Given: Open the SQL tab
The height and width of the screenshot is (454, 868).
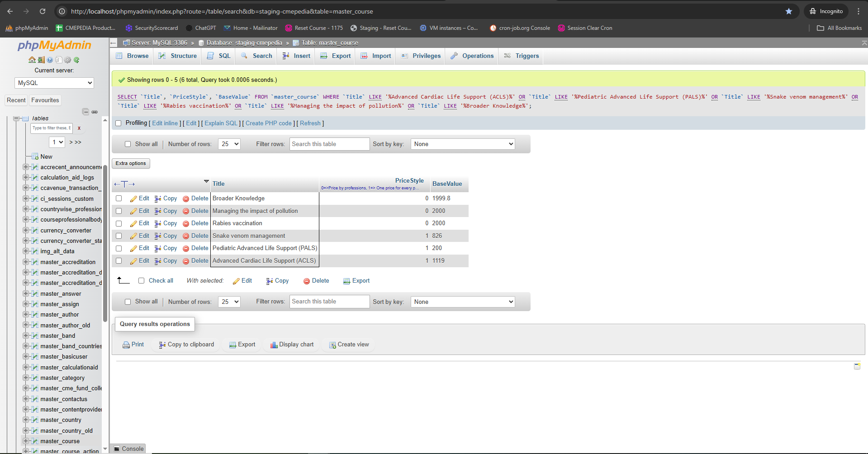Looking at the screenshot, I should coord(219,56).
